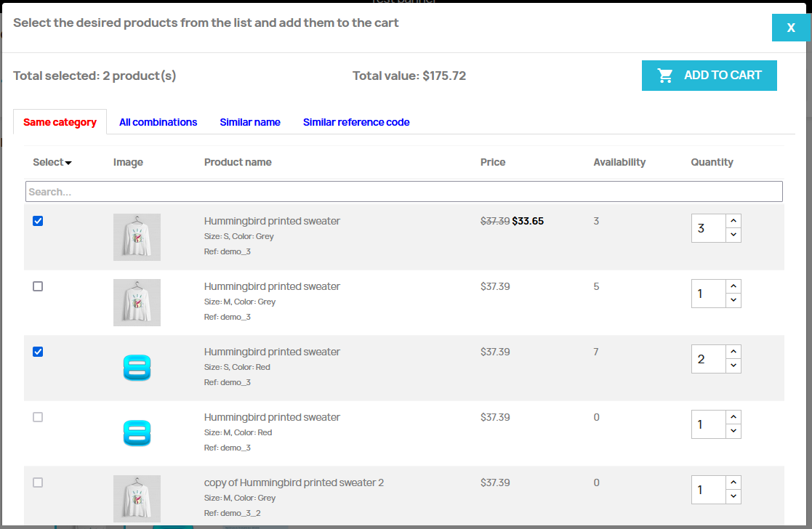812x529 pixels.
Task: Open the Select column dropdown arrow
Action: tap(68, 163)
